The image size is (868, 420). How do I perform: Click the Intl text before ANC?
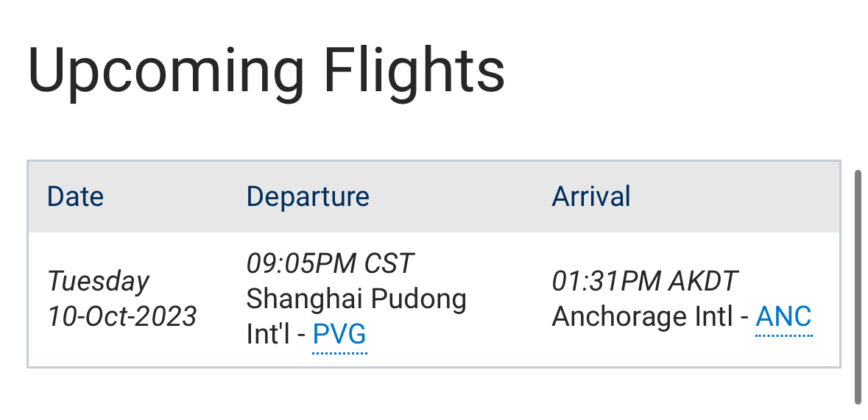716,317
